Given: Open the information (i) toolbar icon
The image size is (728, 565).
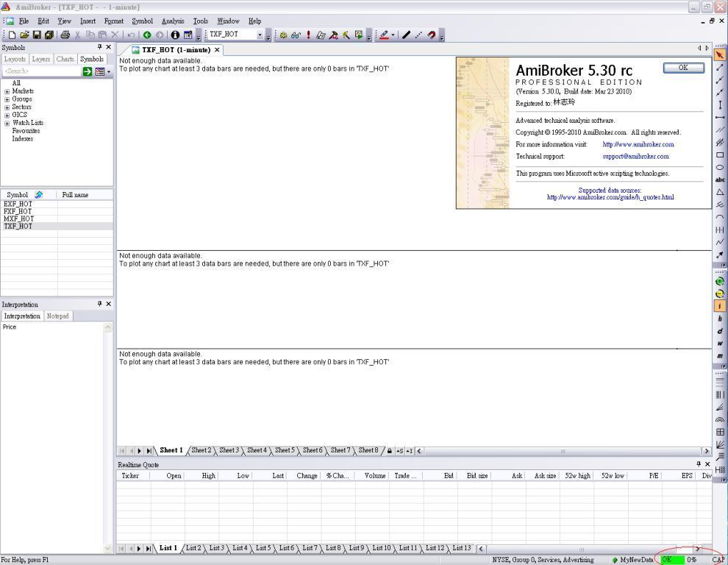Looking at the screenshot, I should click(175, 35).
